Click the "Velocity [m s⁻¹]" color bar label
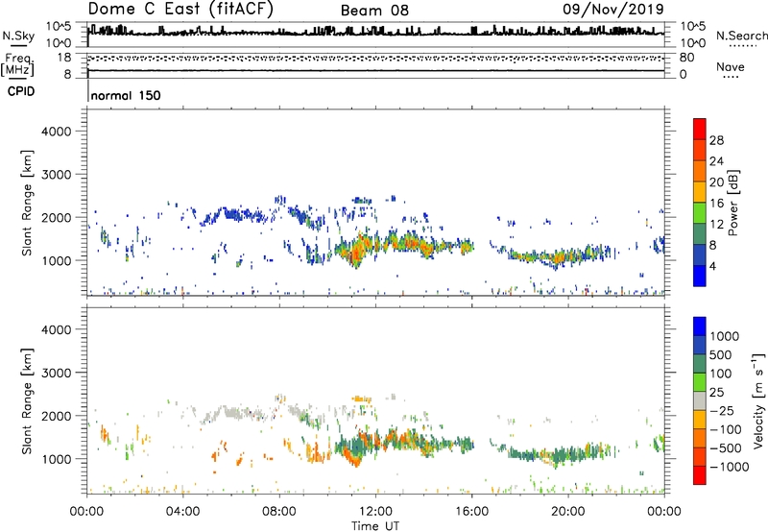This screenshot has width=768, height=532. (x=758, y=400)
